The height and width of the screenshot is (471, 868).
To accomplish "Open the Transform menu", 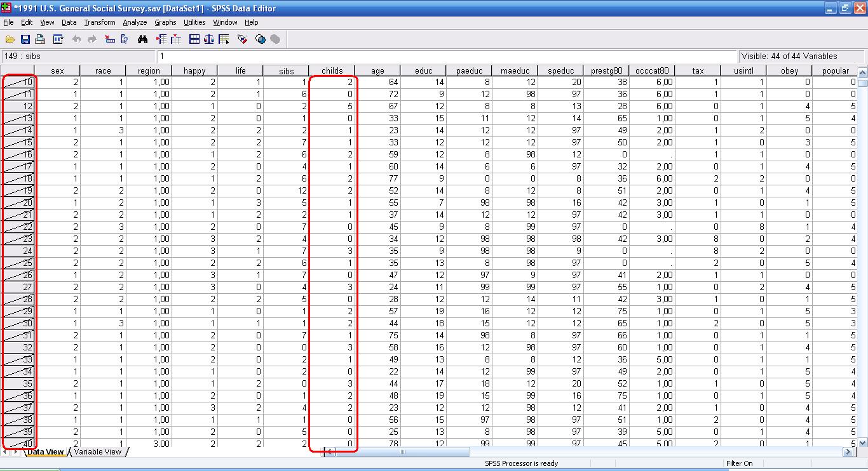I will coord(100,22).
